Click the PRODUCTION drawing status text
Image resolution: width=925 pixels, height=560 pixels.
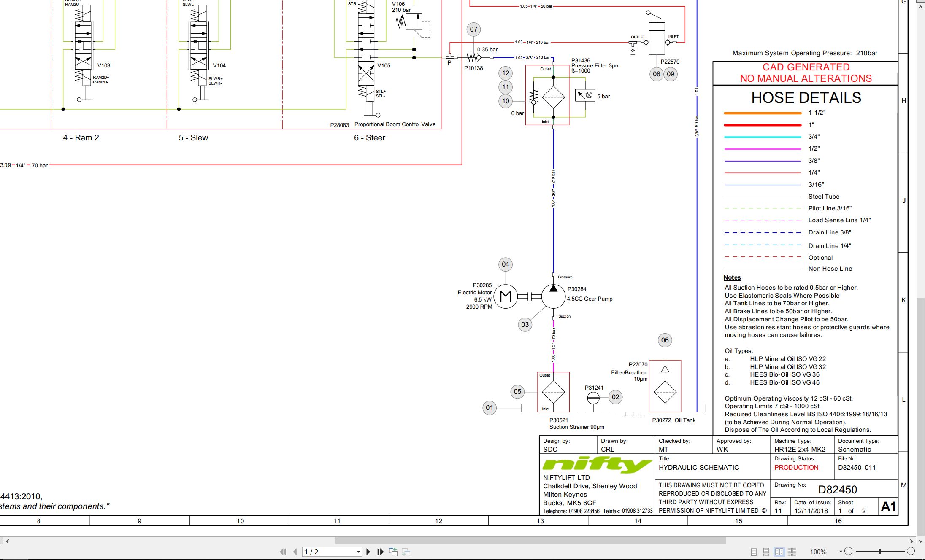[796, 468]
